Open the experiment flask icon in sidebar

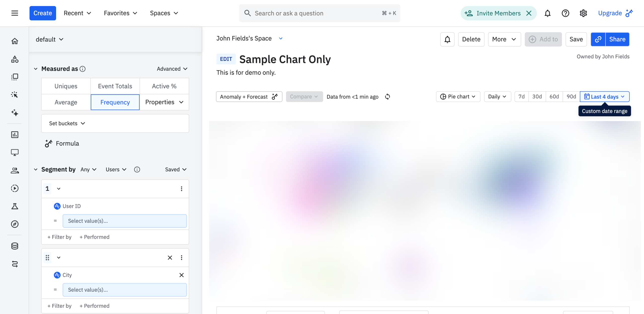click(x=15, y=206)
